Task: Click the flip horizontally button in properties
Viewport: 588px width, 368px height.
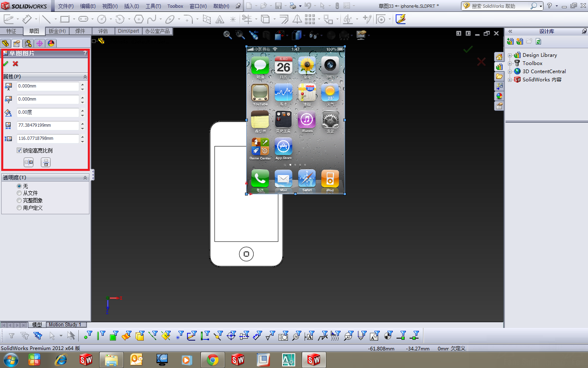Action: (x=29, y=162)
